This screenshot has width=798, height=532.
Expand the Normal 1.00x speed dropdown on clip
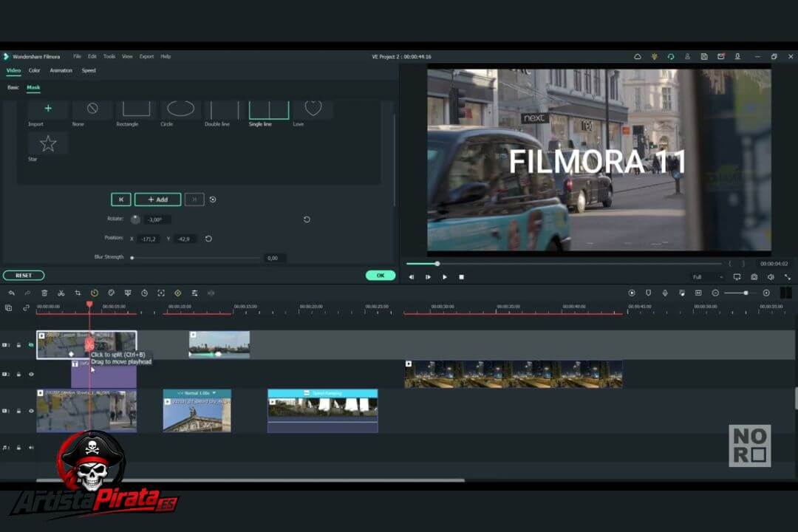point(214,393)
